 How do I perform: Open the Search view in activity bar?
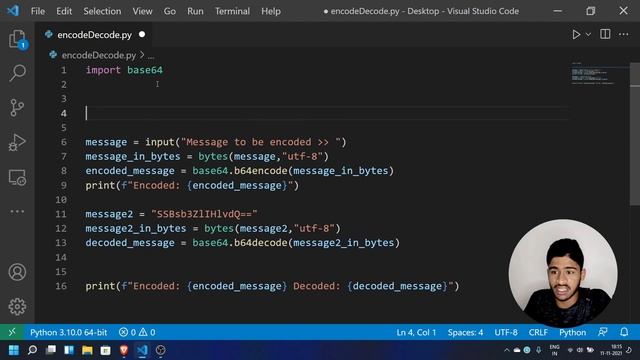pyautogui.click(x=17, y=73)
